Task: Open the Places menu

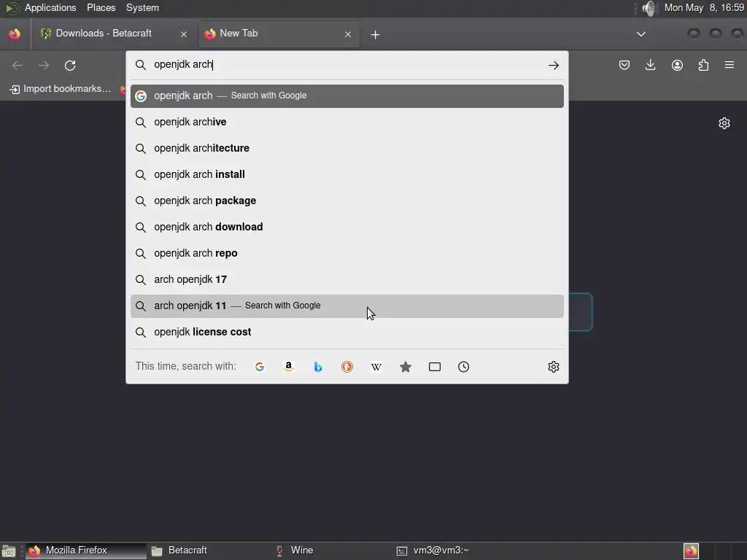Action: pos(101,7)
